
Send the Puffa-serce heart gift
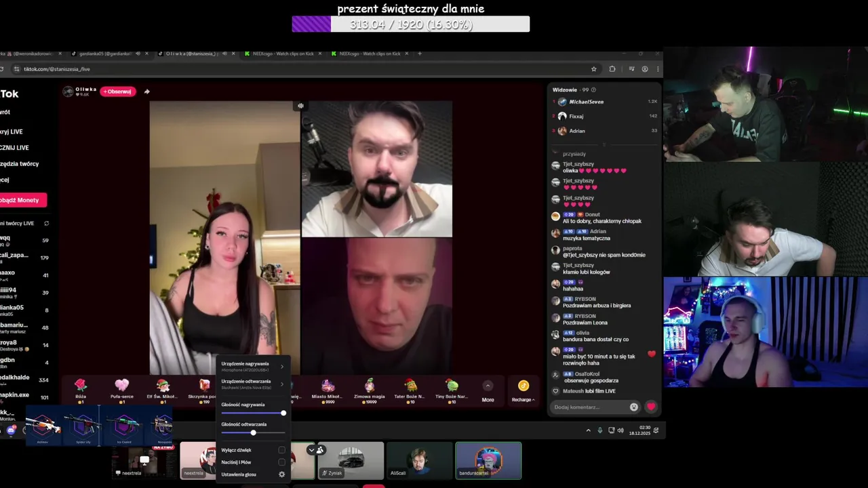[121, 392]
